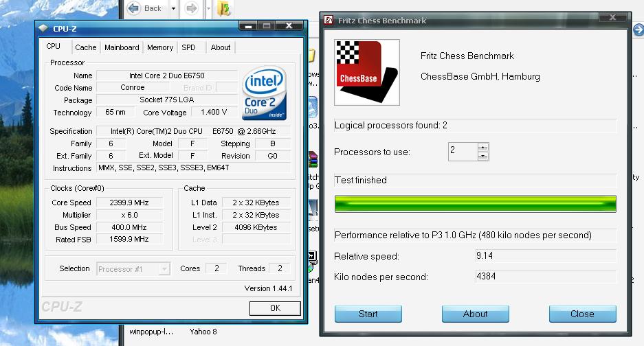Click the winpopup file label in background
Screen dimensions: 644x346
point(151,332)
